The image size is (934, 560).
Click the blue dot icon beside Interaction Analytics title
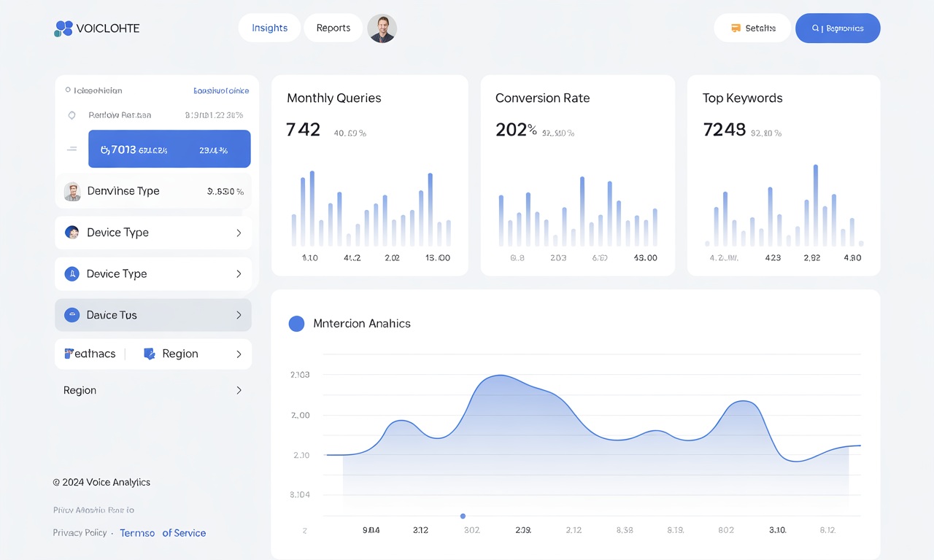point(296,323)
